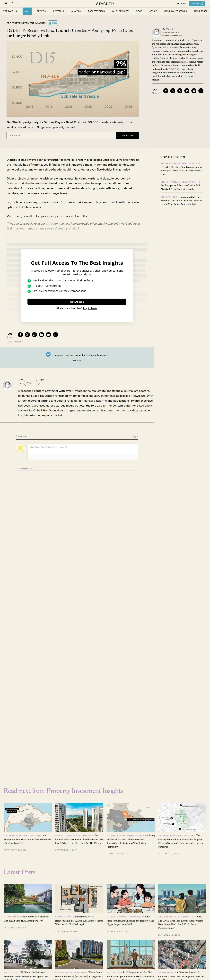Open Rare 16,000 Sq ft Freehold Plot article
The width and height of the screenshot is (210, 980).
[26, 918]
